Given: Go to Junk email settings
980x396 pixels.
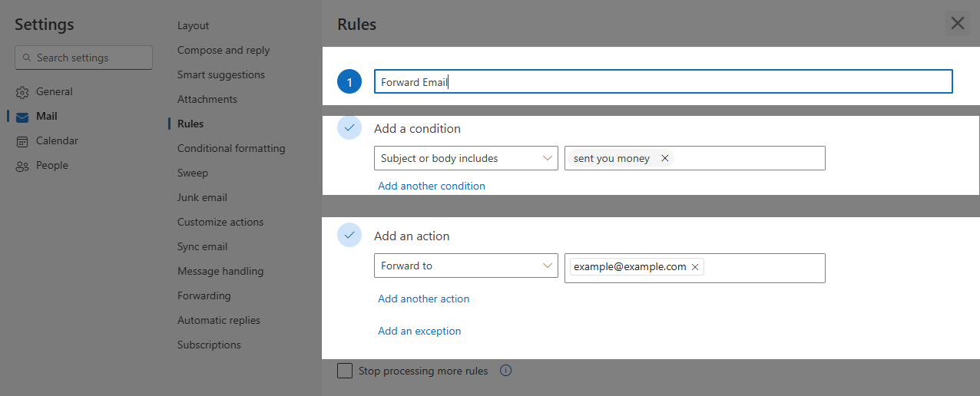Looking at the screenshot, I should [x=202, y=197].
